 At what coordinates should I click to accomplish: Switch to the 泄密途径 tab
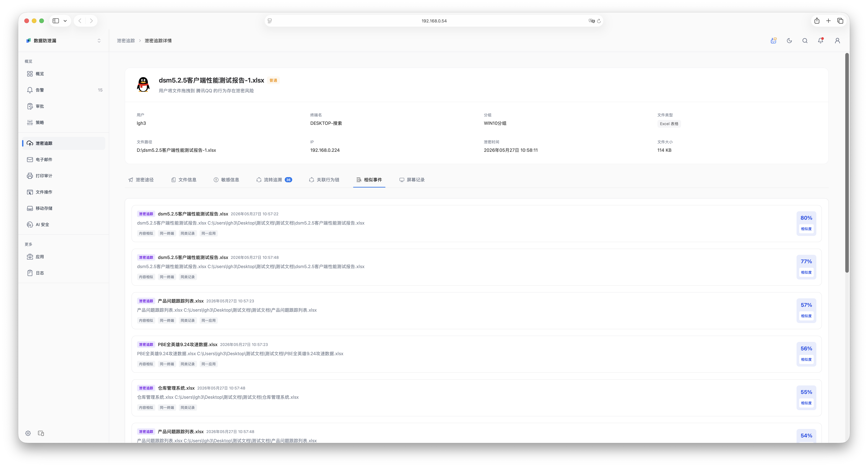[x=141, y=180]
